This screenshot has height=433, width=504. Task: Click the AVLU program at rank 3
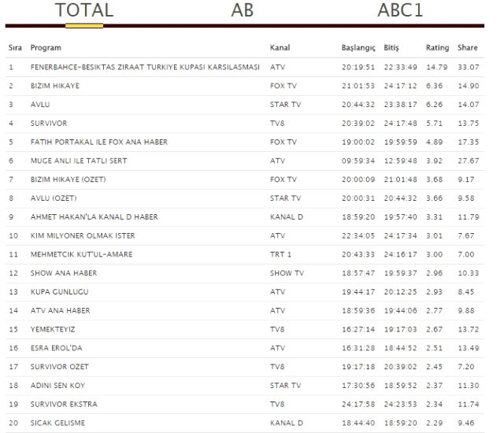[x=40, y=105]
